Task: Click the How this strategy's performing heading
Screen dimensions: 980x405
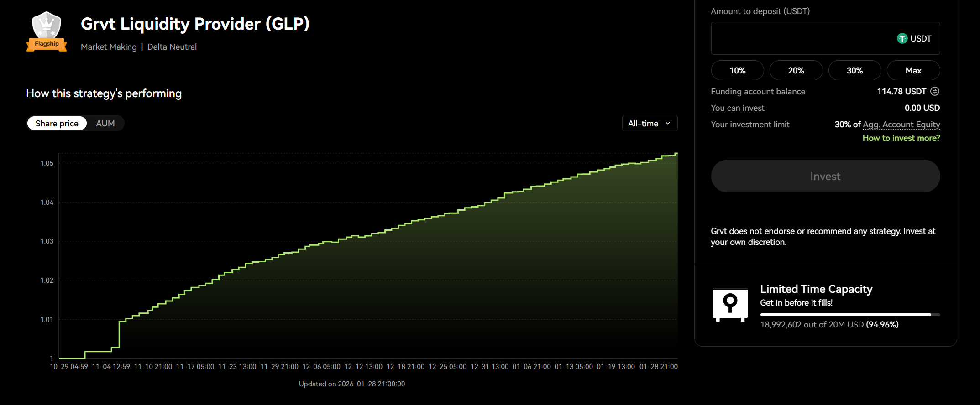Action: tap(104, 93)
